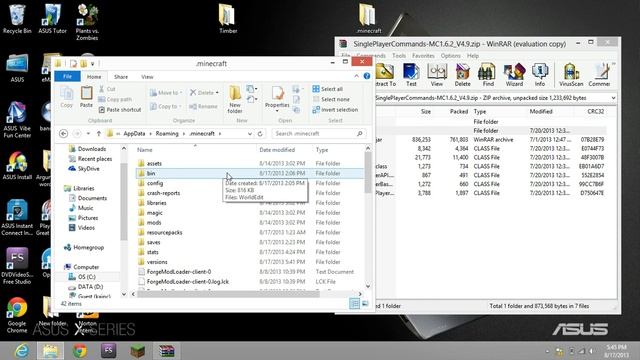The height and width of the screenshot is (360, 640).
Task: Run VirusScan from WinRAR toolbar
Action: (x=571, y=75)
